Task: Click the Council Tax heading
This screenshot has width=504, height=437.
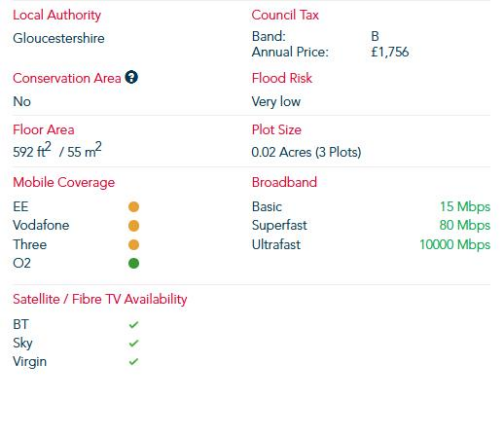Action: click(285, 15)
